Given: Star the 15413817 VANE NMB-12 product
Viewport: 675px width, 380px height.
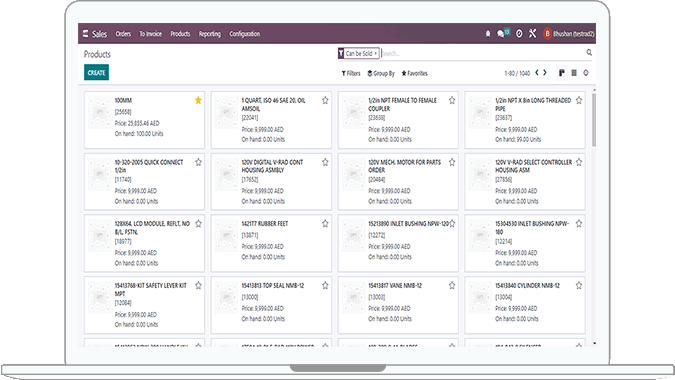Looking at the screenshot, I should (x=452, y=285).
